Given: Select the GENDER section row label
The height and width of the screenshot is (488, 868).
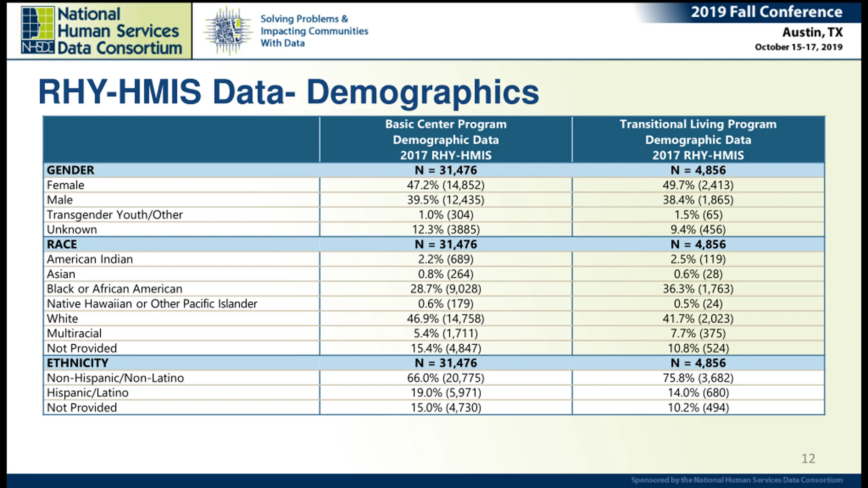Looking at the screenshot, I should tap(70, 170).
